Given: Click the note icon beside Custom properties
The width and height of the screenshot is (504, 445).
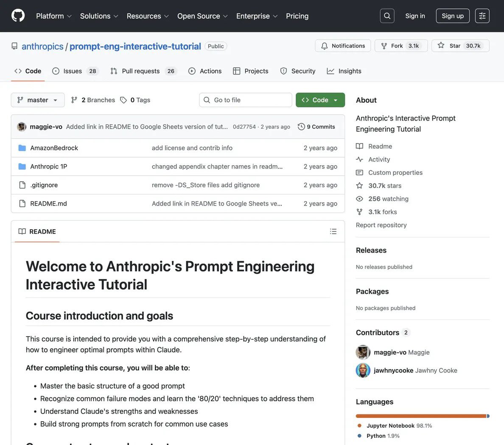Looking at the screenshot, I should 359,172.
